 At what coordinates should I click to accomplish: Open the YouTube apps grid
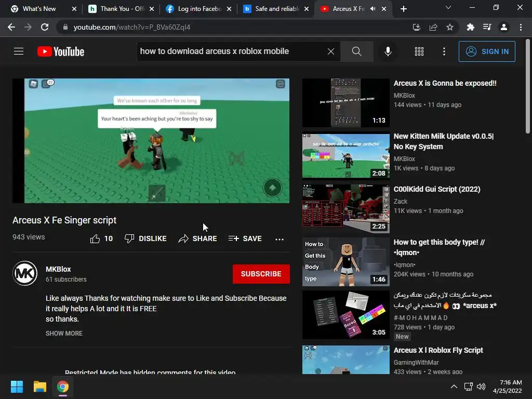click(419, 51)
